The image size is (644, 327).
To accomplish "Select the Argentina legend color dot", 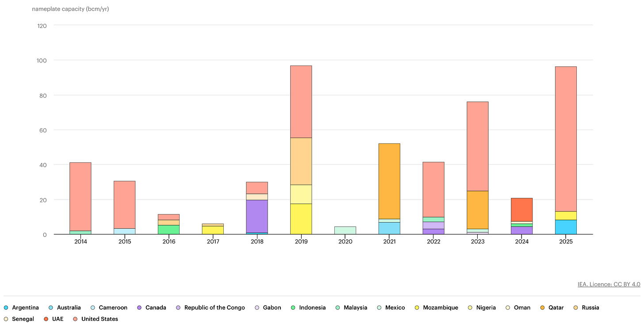I will 5,307.
